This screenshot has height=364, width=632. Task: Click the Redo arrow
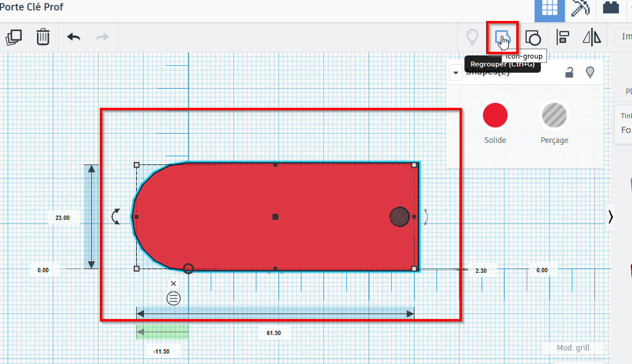pyautogui.click(x=102, y=37)
